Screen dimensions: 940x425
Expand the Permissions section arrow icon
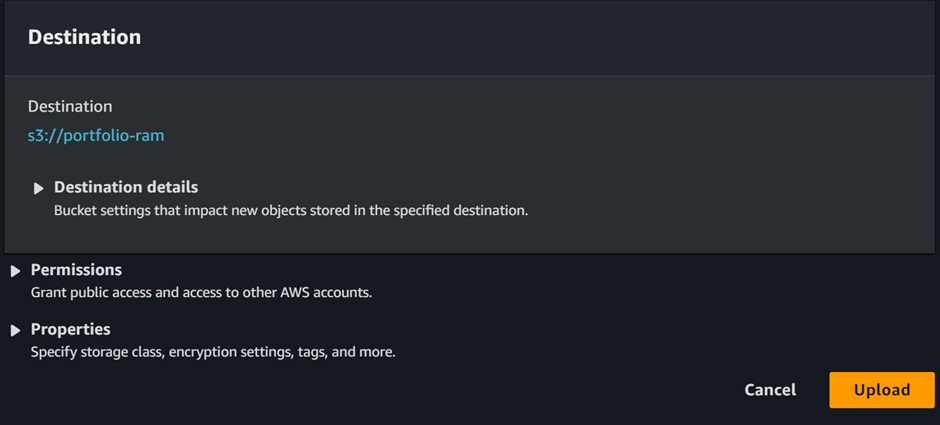click(16, 272)
